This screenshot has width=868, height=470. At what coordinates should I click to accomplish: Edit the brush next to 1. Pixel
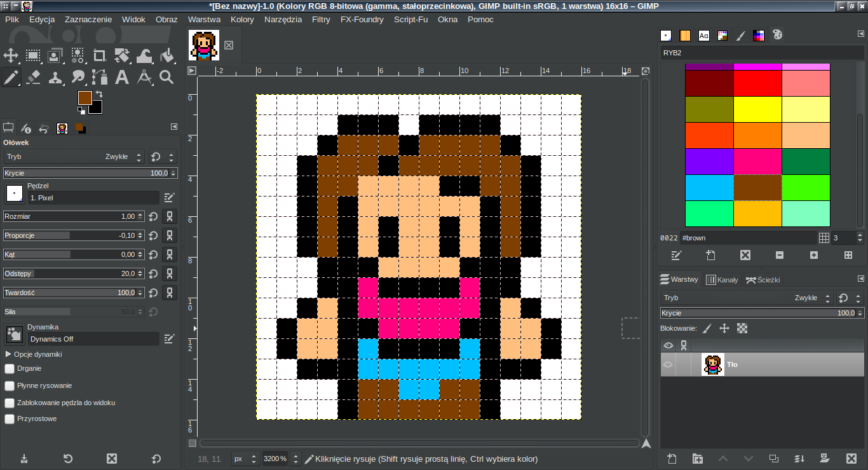(169, 198)
